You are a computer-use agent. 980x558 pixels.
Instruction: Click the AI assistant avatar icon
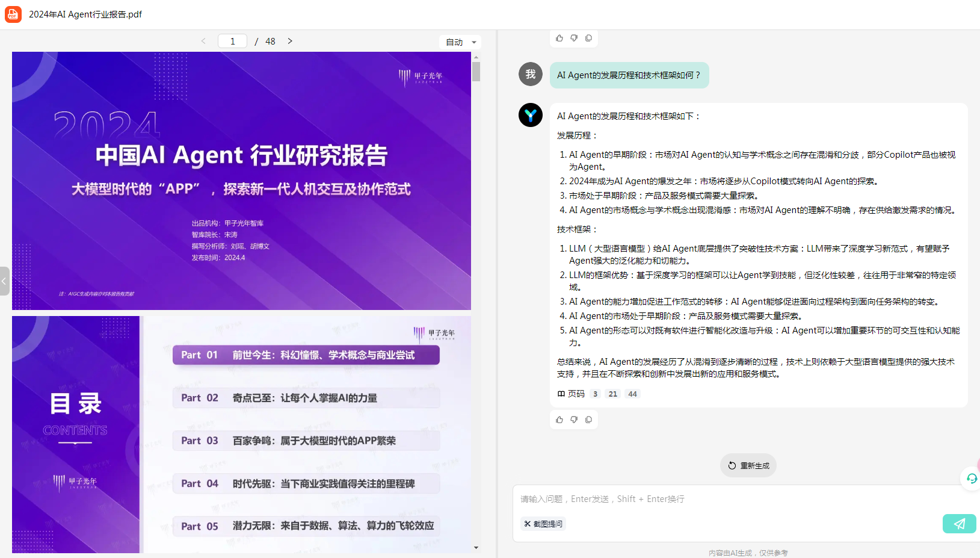point(531,115)
